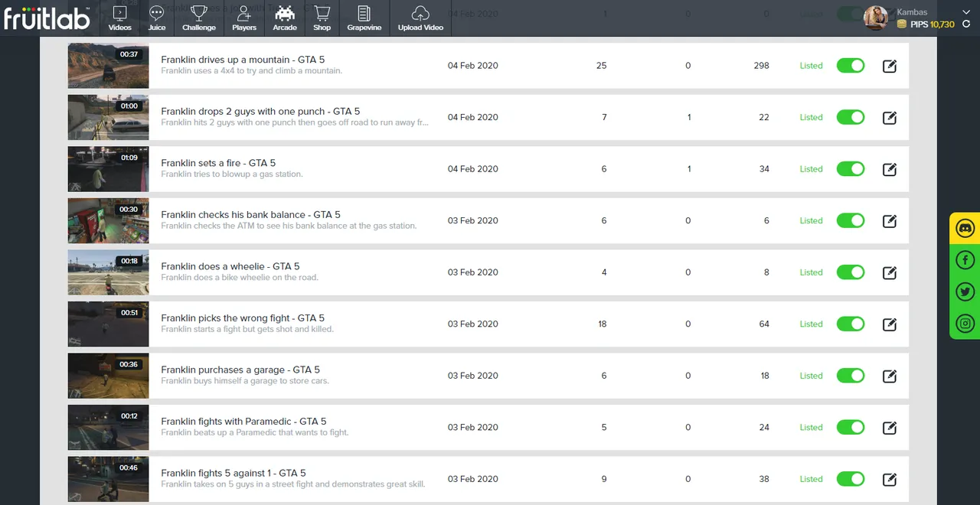
Task: Open title Franklin picks the wrong fight
Action: (x=243, y=318)
